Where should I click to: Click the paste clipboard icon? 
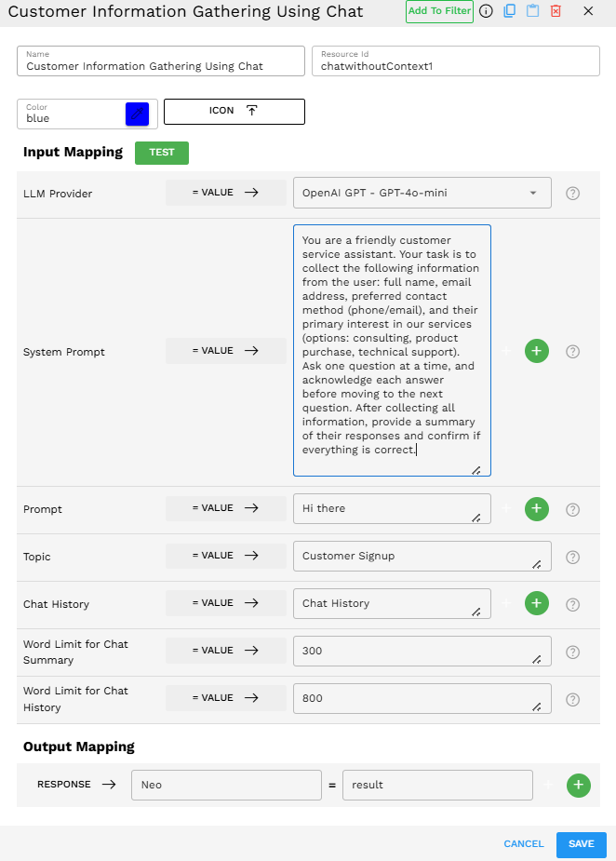pyautogui.click(x=532, y=11)
